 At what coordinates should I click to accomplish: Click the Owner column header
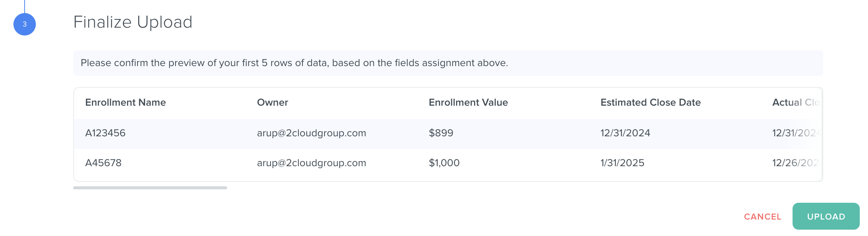[x=272, y=102]
